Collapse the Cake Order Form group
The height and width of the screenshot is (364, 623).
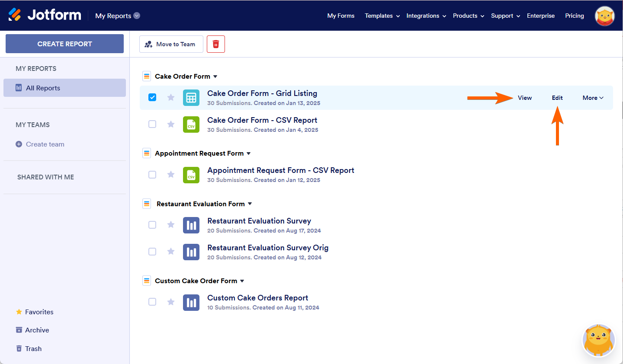point(215,76)
